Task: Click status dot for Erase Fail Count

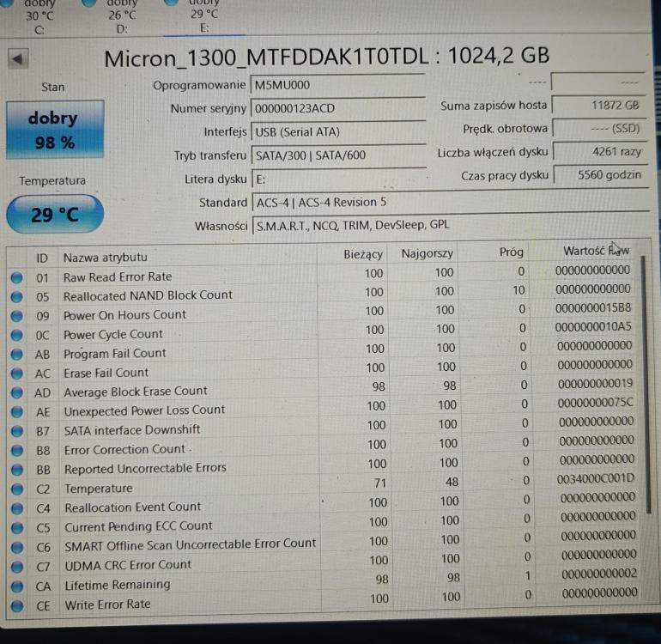Action: (17, 374)
